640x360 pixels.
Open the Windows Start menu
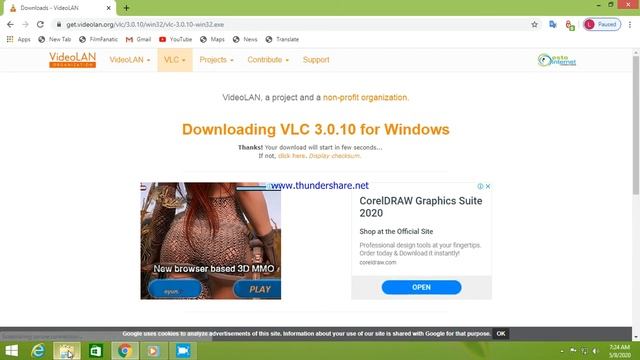(x=11, y=351)
